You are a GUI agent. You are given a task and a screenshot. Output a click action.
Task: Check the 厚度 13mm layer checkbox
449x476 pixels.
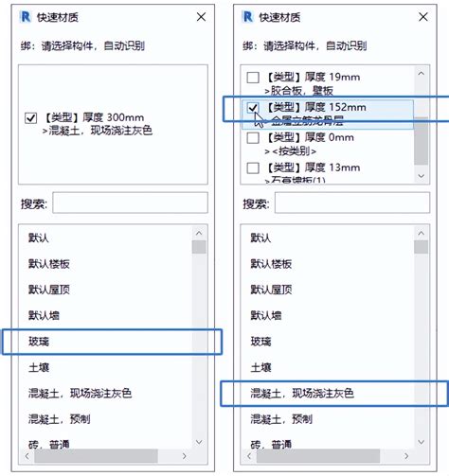click(253, 168)
